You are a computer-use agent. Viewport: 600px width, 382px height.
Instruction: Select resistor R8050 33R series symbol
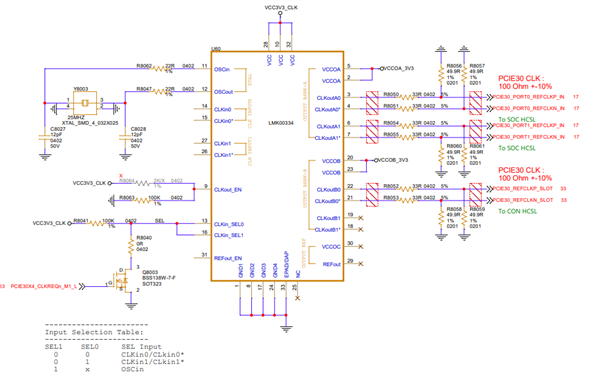[406, 97]
